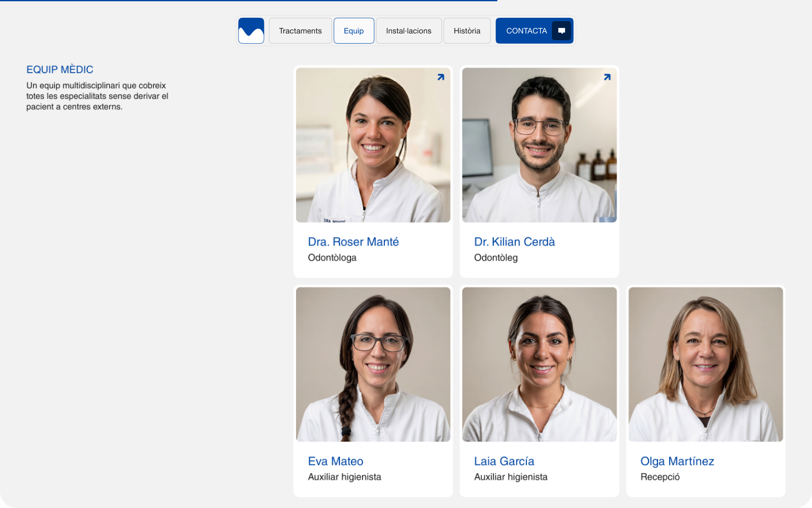Click Dr. Kilian Cerdà's portrait photo
This screenshot has height=508, width=812.
[x=539, y=145]
